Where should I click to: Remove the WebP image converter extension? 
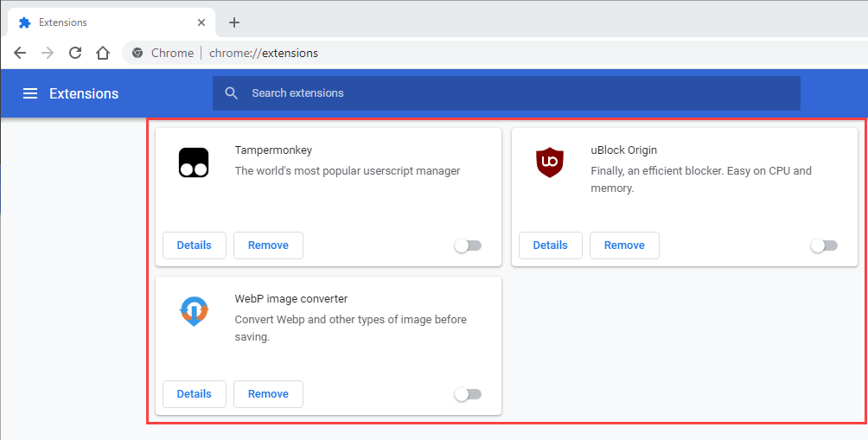point(268,394)
